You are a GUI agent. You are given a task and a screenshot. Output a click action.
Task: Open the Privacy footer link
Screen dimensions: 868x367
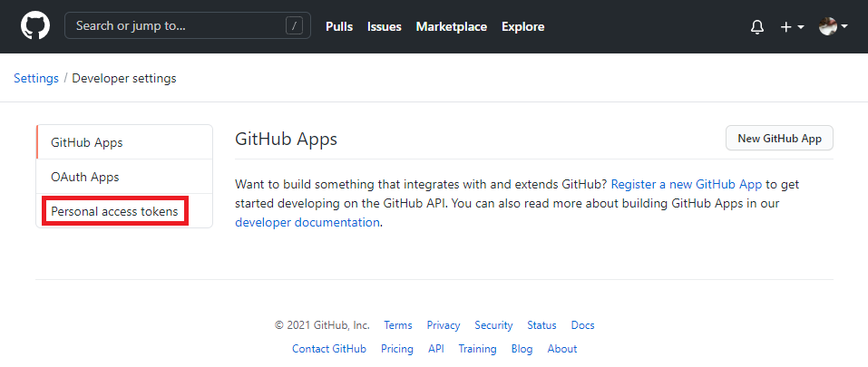click(443, 325)
